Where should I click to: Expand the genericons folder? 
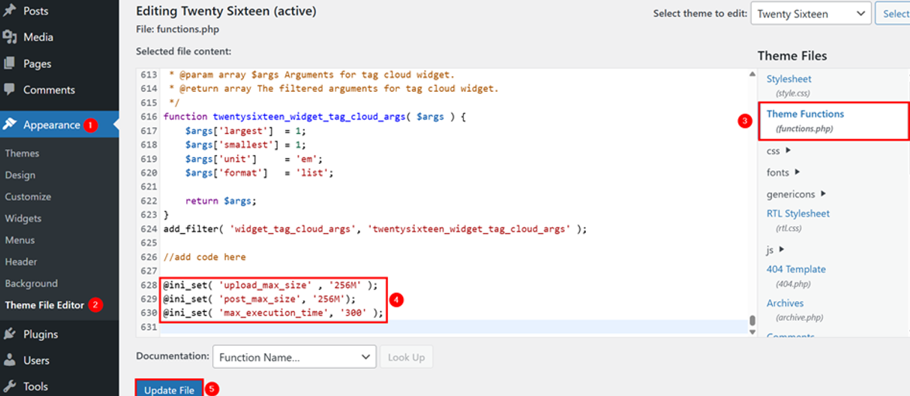click(796, 194)
